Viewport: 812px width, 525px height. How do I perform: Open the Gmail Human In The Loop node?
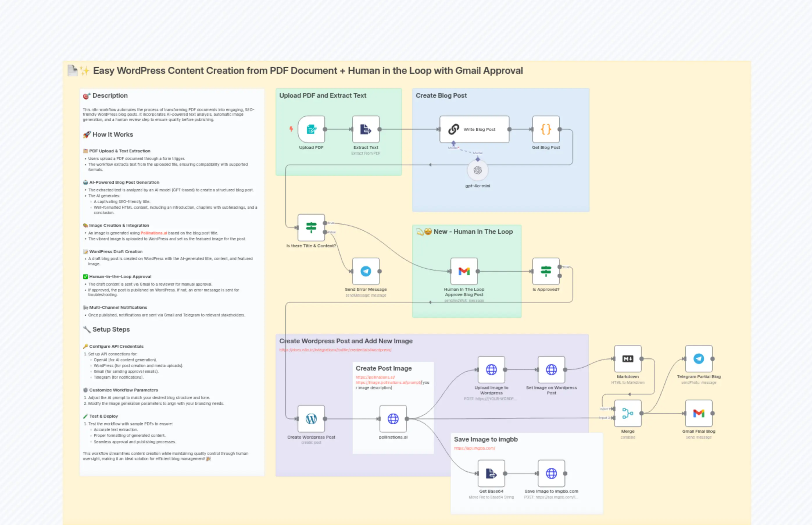click(464, 271)
